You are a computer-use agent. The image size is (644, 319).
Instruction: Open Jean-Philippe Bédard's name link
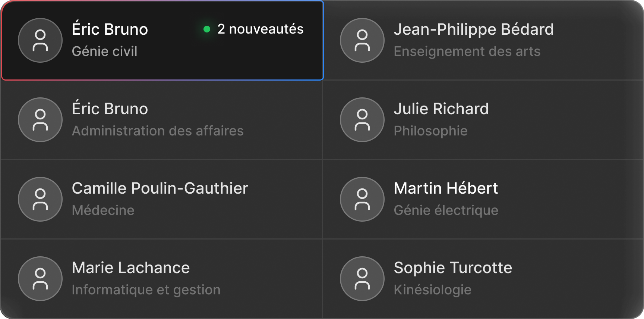click(x=474, y=29)
